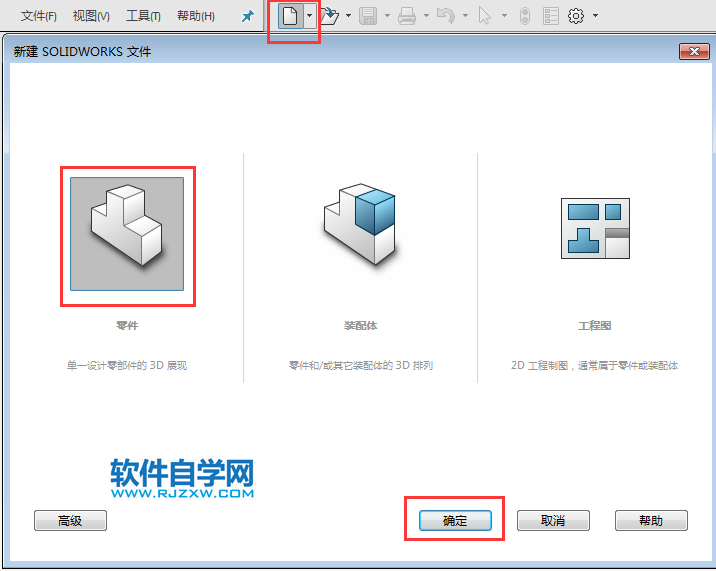
Task: Click the Open folder icon
Action: point(329,16)
